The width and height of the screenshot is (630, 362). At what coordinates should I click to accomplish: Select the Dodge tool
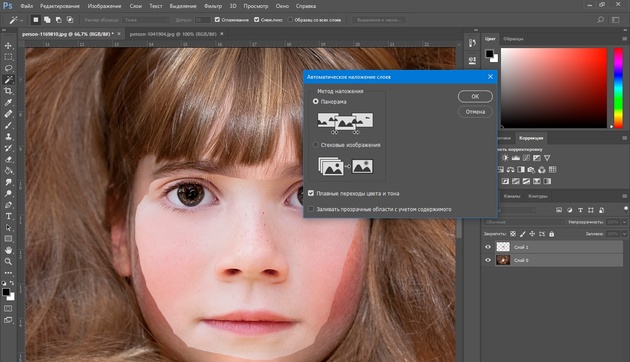point(8,194)
